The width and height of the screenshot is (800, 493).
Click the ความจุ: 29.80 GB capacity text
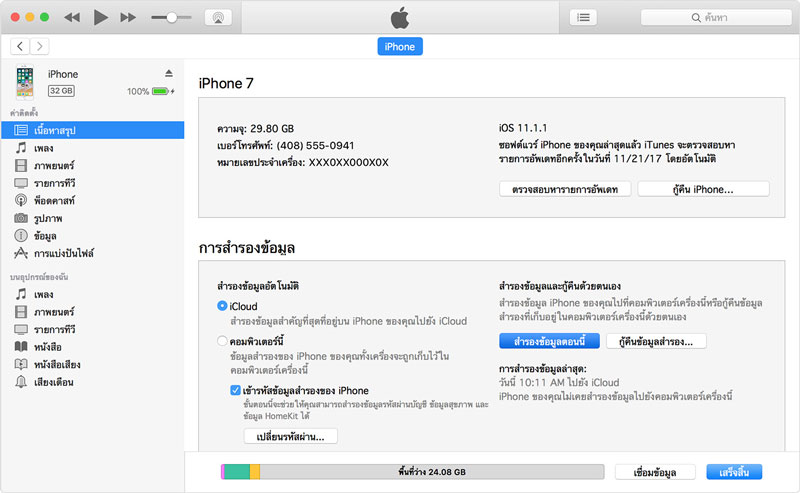click(256, 129)
